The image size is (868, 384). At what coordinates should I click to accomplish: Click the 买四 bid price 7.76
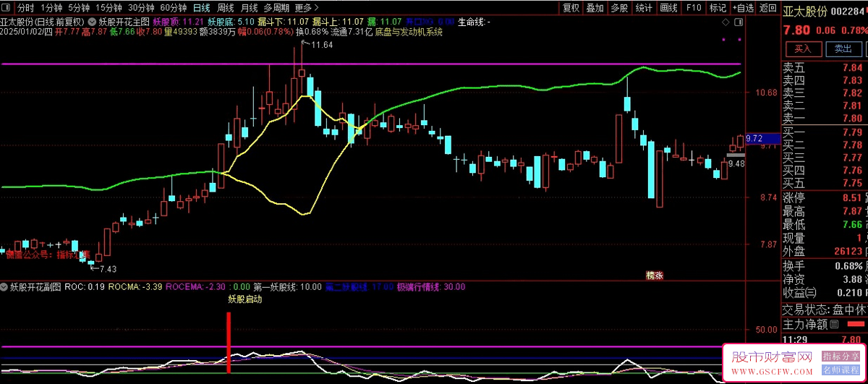[852, 171]
